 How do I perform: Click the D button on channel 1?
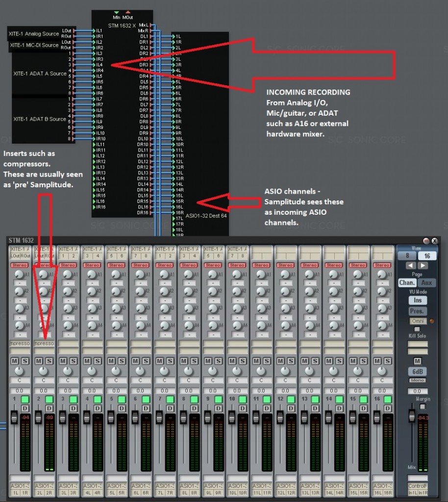(25, 408)
